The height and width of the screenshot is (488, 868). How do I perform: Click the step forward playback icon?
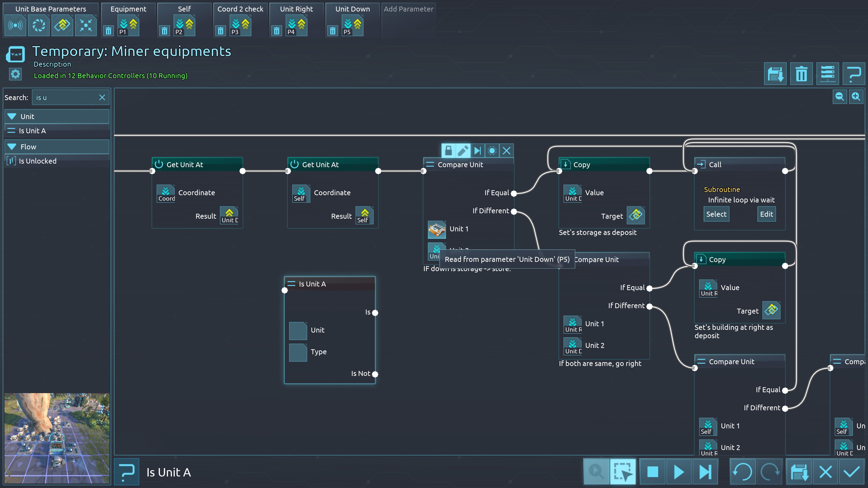tap(705, 472)
